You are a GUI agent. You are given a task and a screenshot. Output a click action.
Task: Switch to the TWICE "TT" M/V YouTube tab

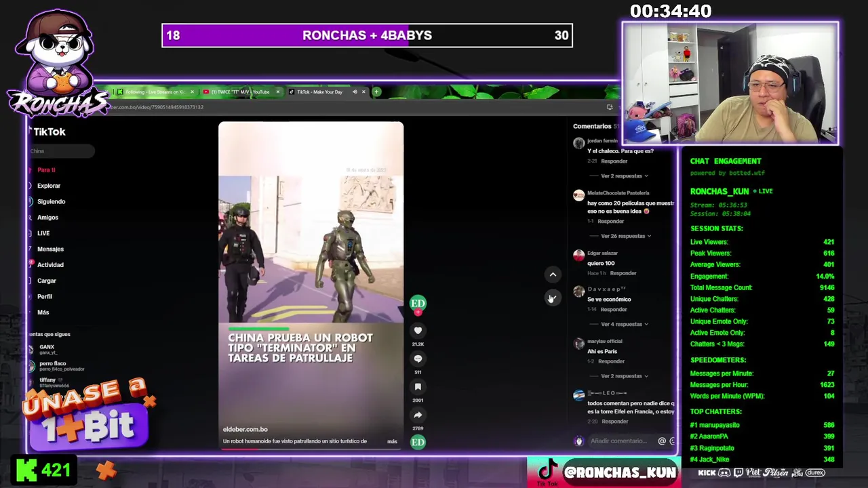coord(240,91)
